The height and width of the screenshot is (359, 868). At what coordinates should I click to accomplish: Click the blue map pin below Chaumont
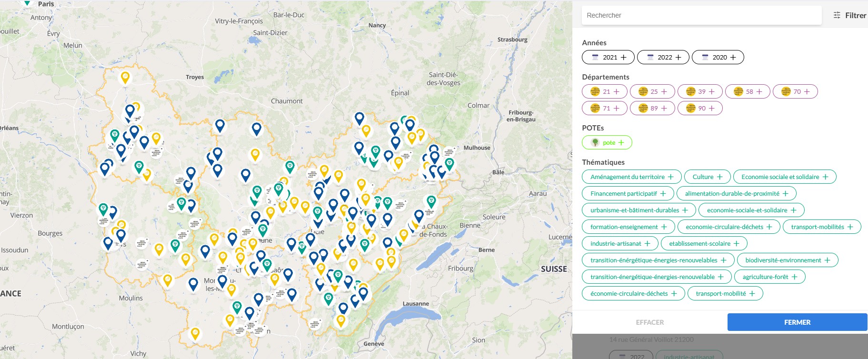[x=256, y=128]
